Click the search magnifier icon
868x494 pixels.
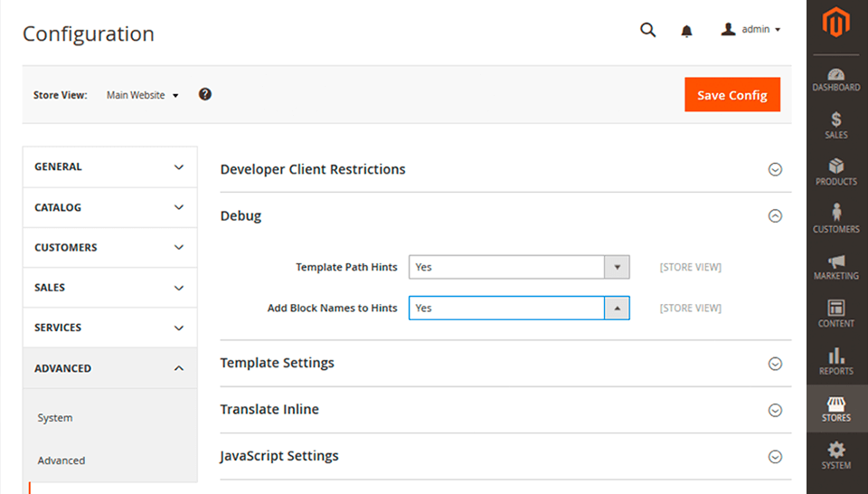coord(647,30)
